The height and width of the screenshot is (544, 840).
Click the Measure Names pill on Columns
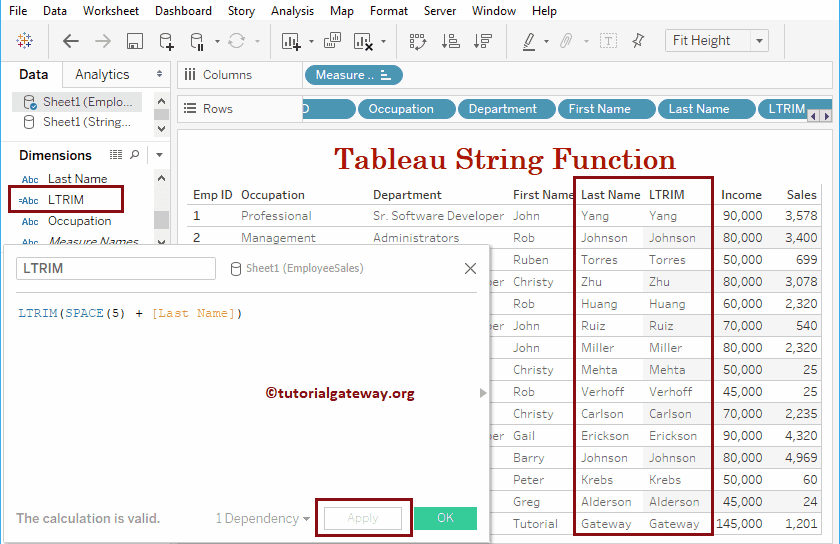click(354, 75)
